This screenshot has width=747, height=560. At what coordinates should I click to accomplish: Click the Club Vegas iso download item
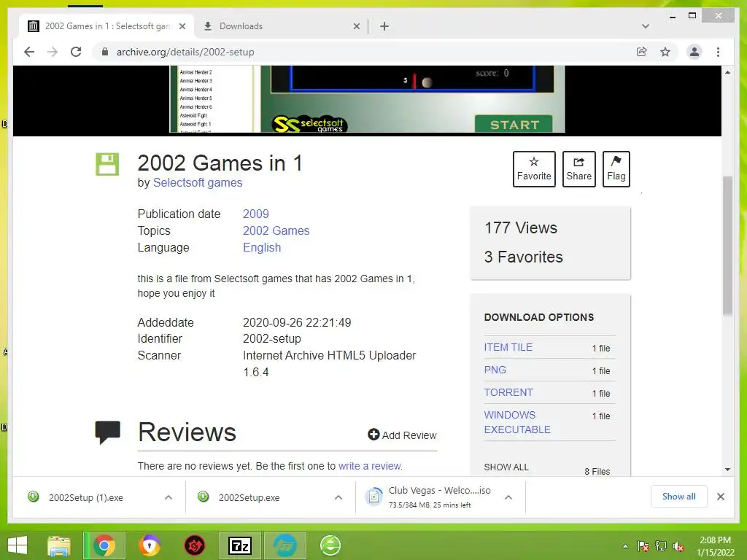tap(429, 497)
